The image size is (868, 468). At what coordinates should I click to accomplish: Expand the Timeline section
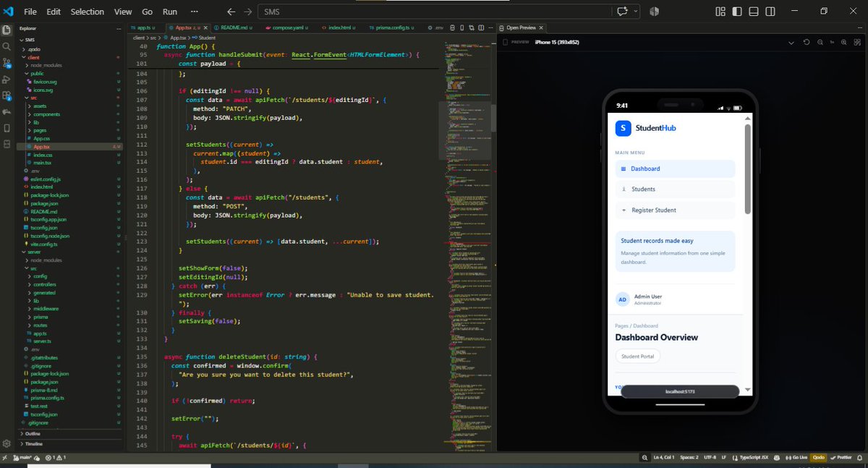coord(34,443)
